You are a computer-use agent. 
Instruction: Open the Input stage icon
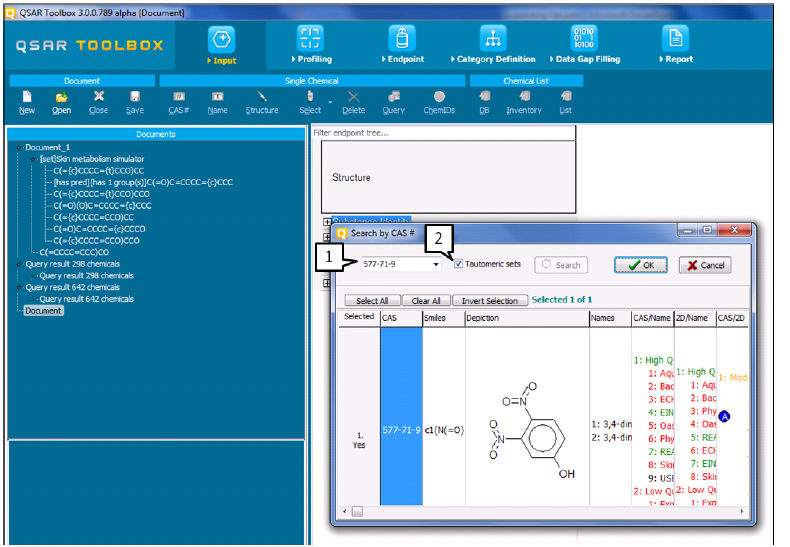point(222,39)
